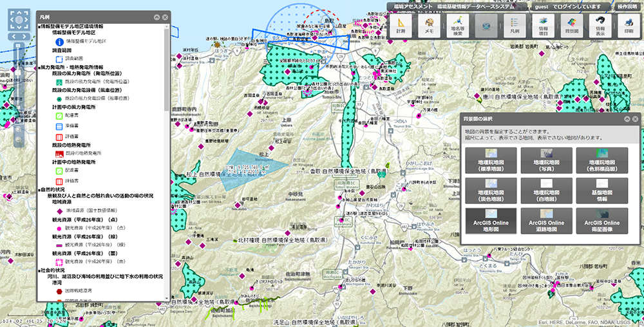The image size is (644, 327).
Task: Switch basemap to 地理院地図 (写真)
Action: (545, 160)
